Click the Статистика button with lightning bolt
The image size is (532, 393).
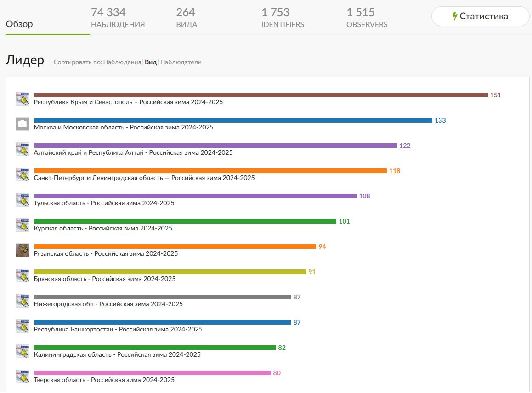click(x=480, y=16)
